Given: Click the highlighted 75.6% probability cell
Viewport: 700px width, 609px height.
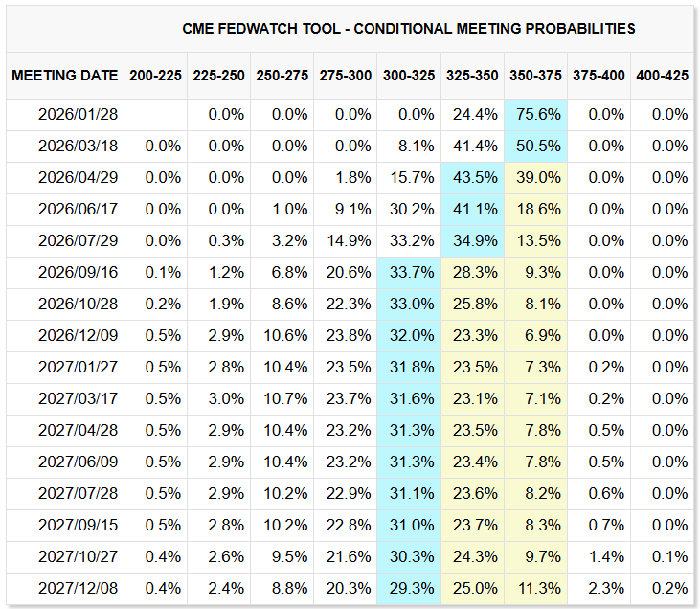Looking at the screenshot, I should [x=536, y=115].
